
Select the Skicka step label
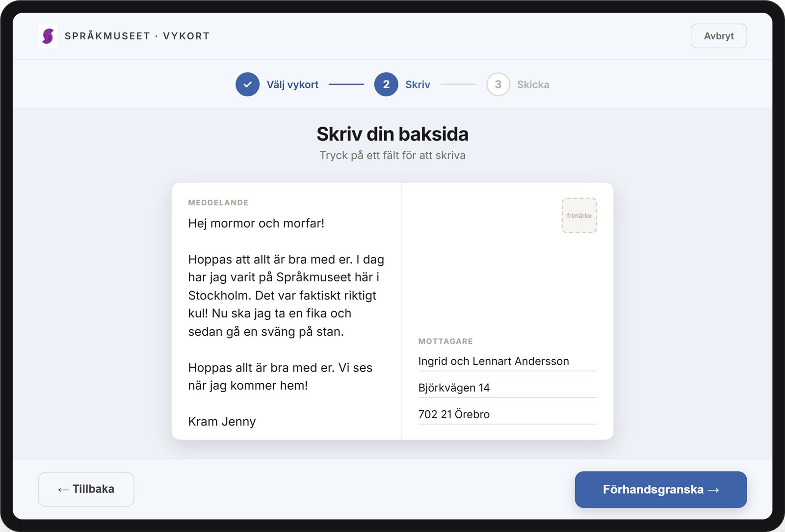533,84
